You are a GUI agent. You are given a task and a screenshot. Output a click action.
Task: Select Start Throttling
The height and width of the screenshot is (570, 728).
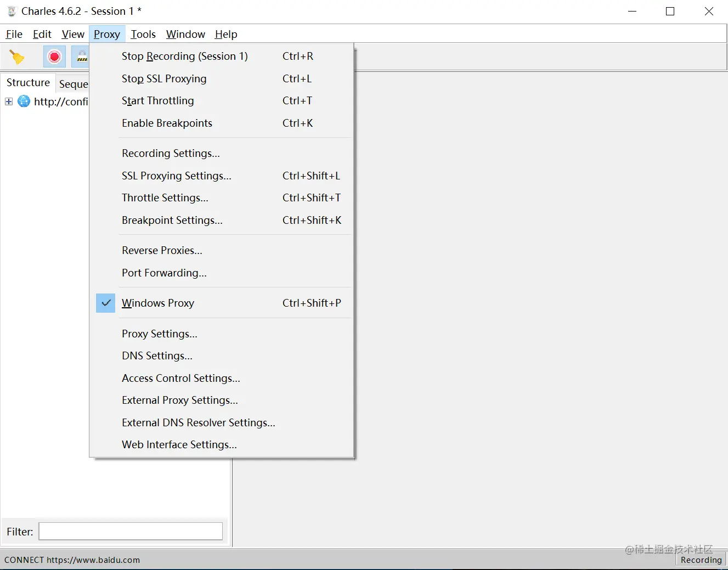222,101
